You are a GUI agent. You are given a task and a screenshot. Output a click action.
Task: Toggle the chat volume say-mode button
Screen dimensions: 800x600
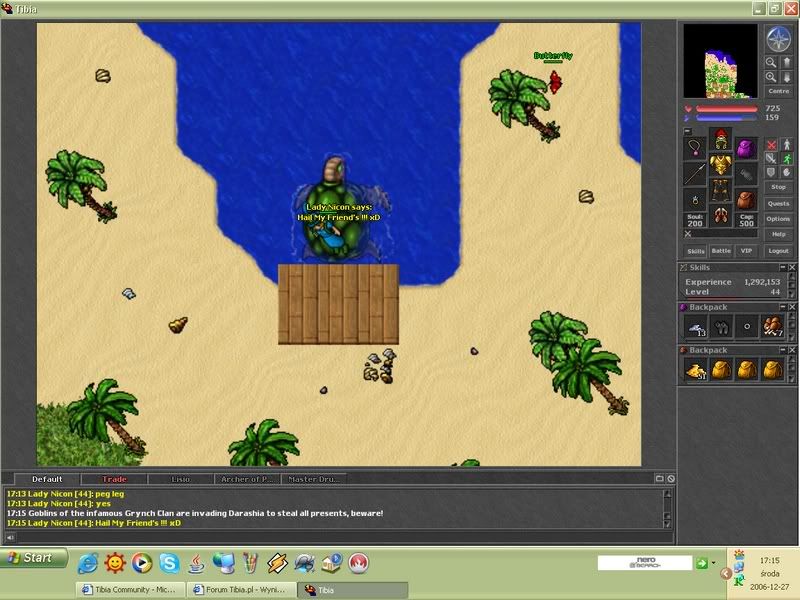pos(10,537)
